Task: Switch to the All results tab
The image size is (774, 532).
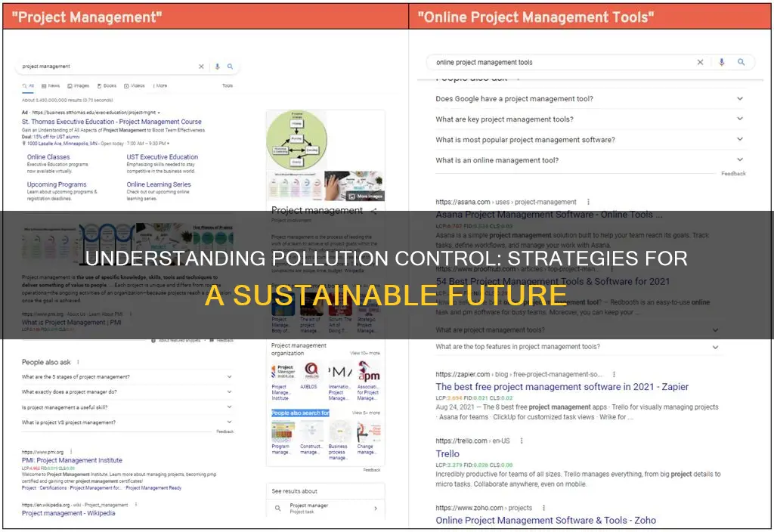Action: tap(28, 86)
